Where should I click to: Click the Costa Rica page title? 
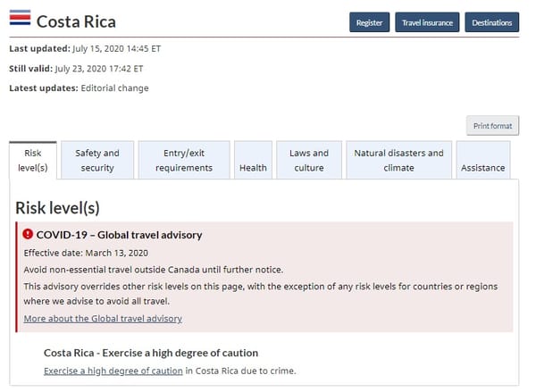click(76, 21)
